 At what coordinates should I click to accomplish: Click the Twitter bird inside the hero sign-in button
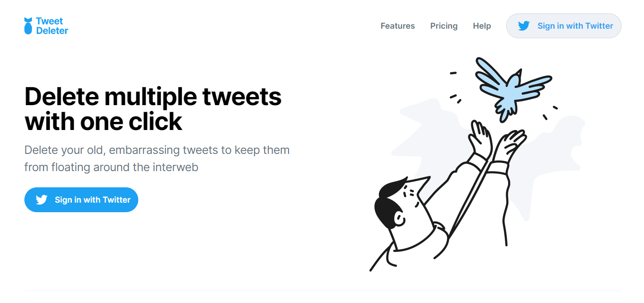42,200
